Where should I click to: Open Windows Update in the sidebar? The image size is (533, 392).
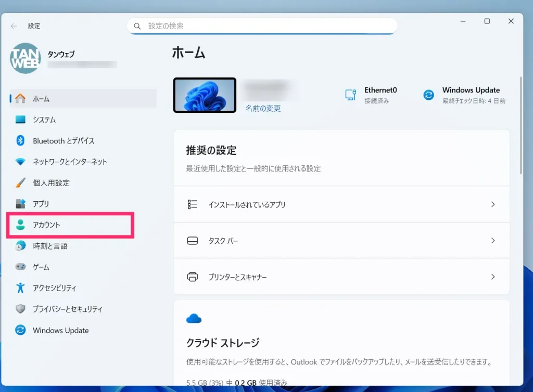click(83, 330)
